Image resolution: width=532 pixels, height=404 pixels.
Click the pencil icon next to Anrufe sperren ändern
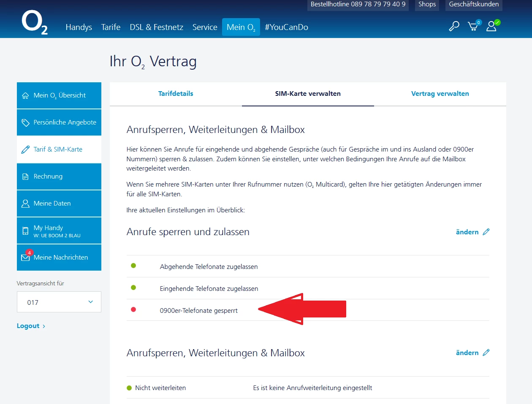point(486,232)
